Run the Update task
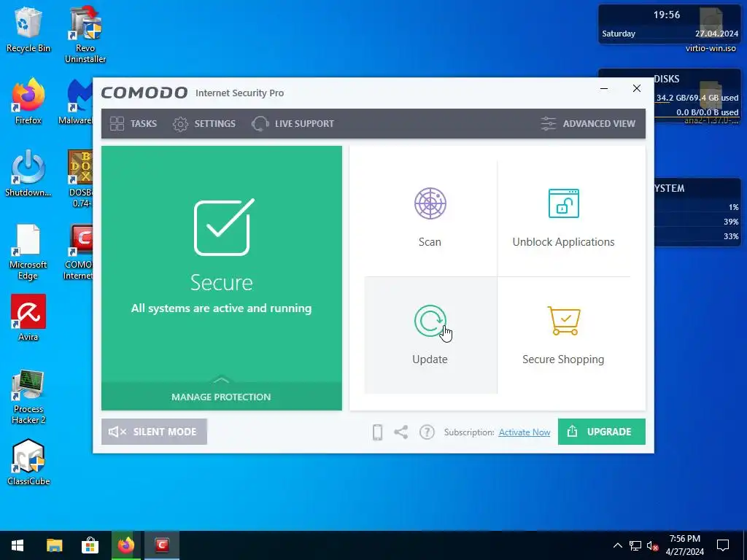 tap(430, 335)
